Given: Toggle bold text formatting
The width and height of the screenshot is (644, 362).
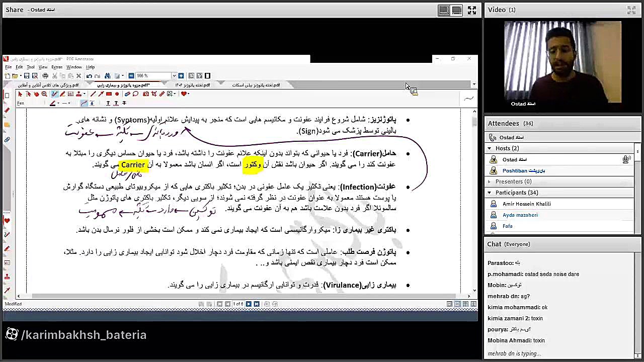Looking at the screenshot, I should 108,103.
